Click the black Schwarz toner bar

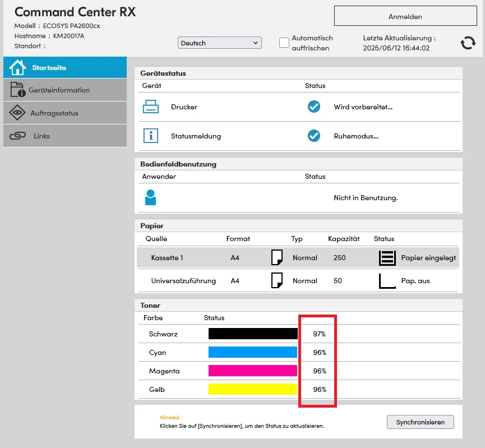coord(253,334)
